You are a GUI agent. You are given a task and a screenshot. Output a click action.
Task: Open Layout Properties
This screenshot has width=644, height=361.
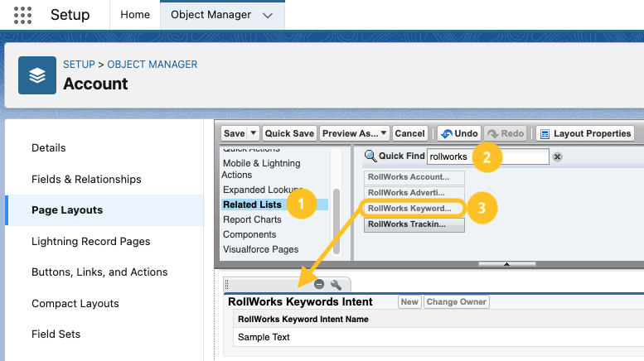point(585,133)
